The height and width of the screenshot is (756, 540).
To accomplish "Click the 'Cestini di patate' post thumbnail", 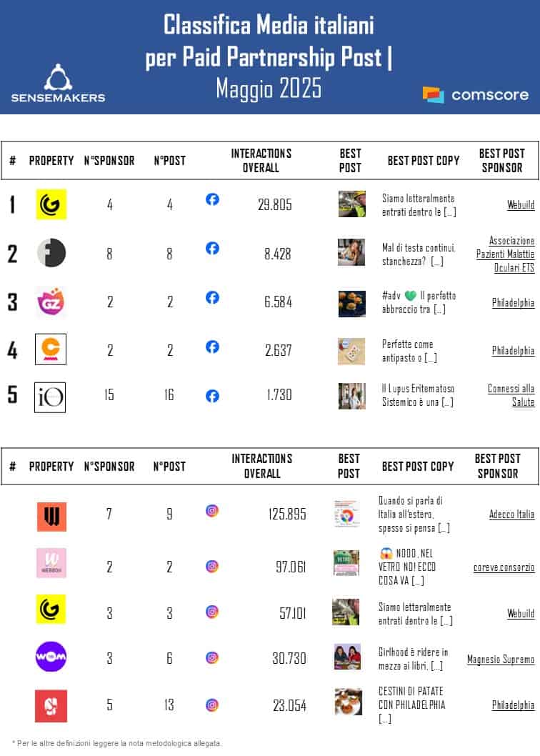I will 349,701.
